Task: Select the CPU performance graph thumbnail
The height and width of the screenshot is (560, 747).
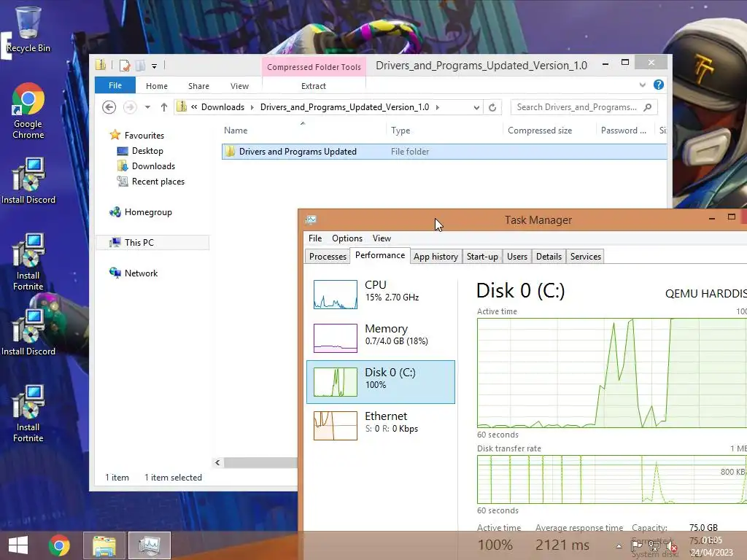Action: 336,295
